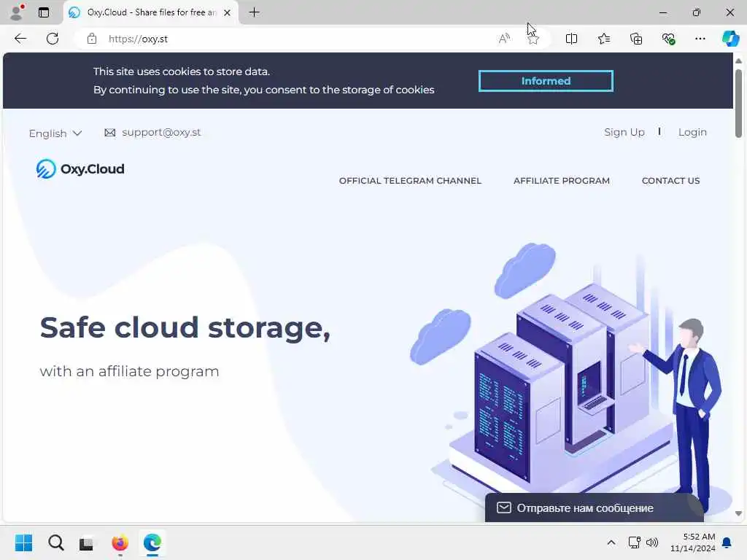747x560 pixels.
Task: Click the Oxy.Cloud logo
Action: 80,168
